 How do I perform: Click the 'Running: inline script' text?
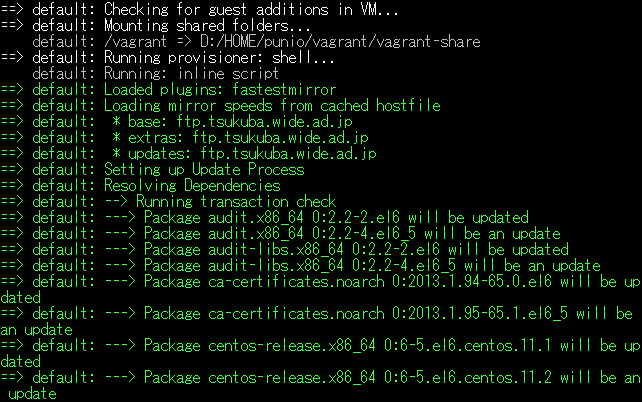coord(191,73)
